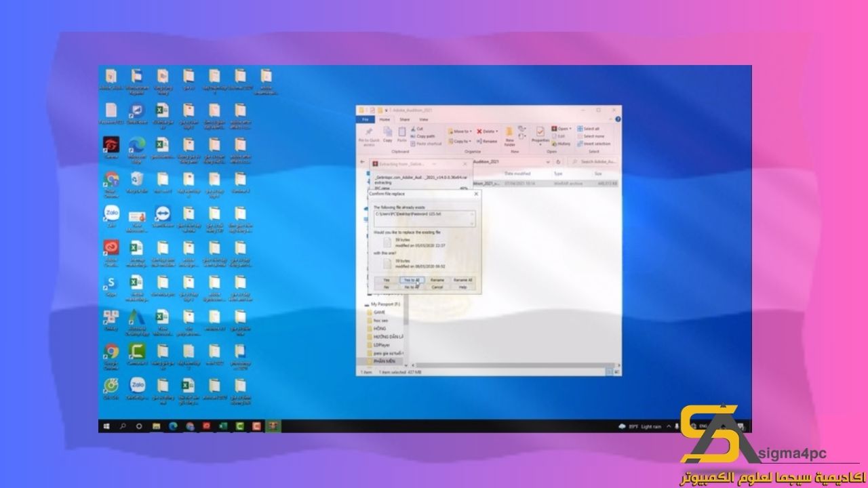868x488 pixels.
Task: Sort by the Type column header
Action: click(x=558, y=174)
